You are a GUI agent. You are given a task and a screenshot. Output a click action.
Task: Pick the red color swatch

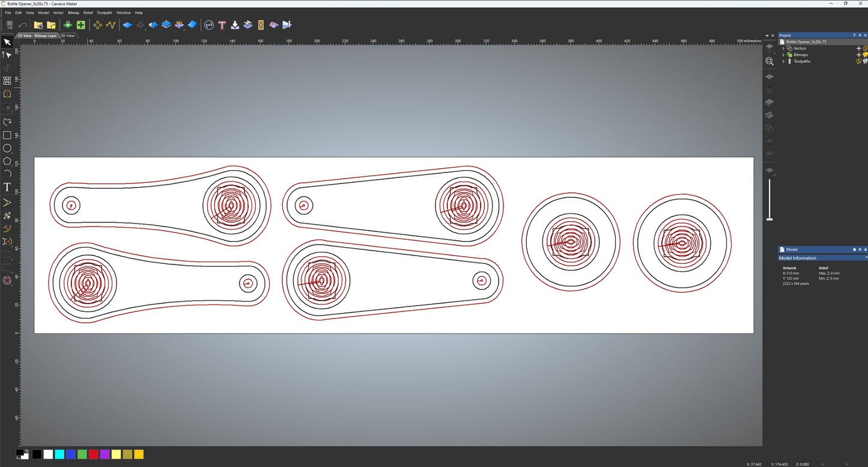pyautogui.click(x=93, y=454)
